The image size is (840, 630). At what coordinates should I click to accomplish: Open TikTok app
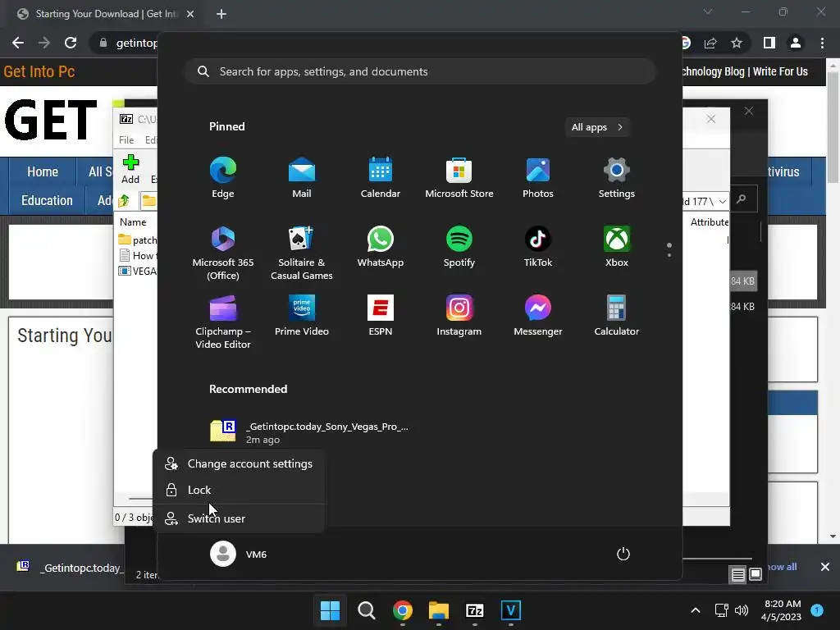coord(538,246)
